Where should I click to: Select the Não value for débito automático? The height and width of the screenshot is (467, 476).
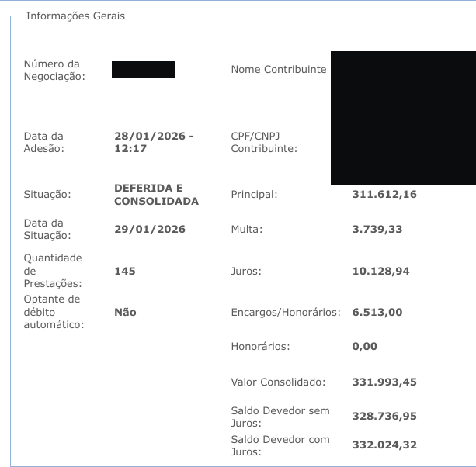(125, 312)
